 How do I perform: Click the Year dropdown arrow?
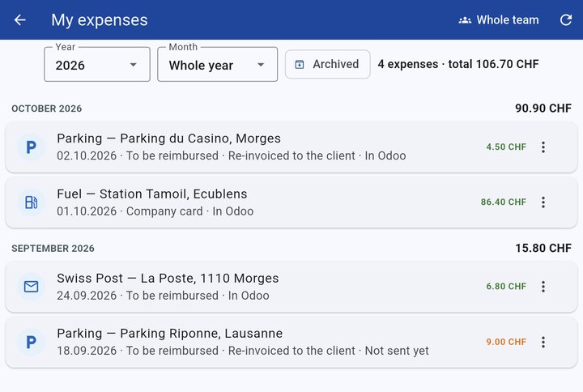[x=133, y=65]
